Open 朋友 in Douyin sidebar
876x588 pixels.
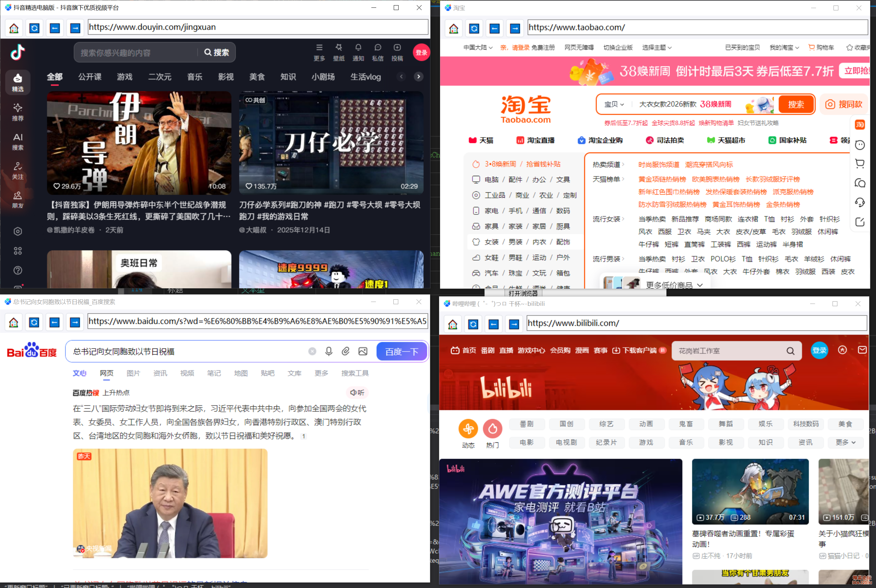(18, 200)
